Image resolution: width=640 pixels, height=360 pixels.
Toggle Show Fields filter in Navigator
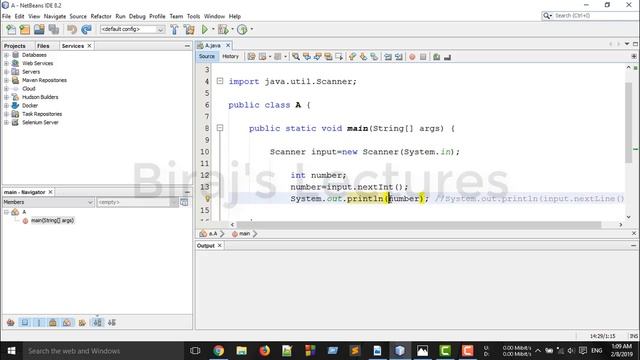click(x=25, y=322)
